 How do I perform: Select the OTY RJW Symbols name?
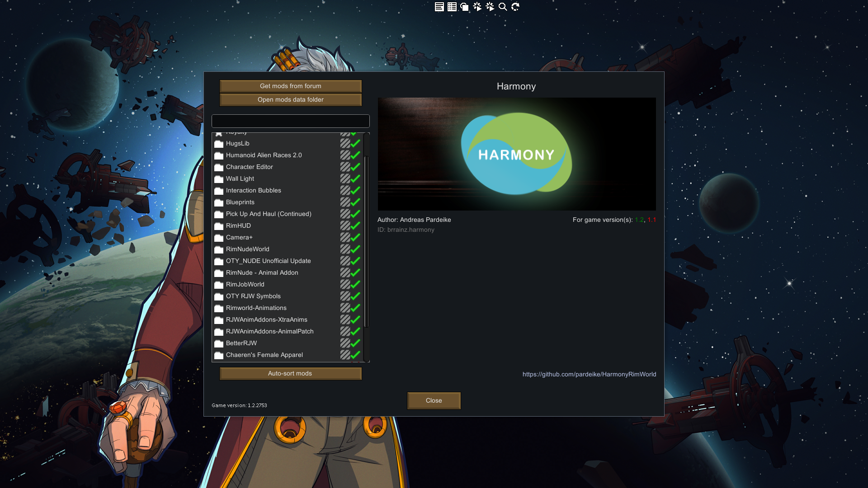coord(253,296)
